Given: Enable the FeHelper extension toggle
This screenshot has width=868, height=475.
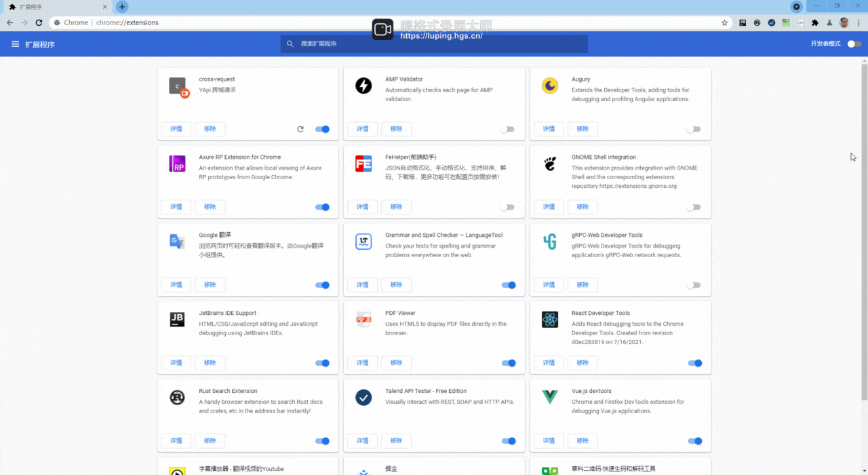Looking at the screenshot, I should (x=507, y=207).
